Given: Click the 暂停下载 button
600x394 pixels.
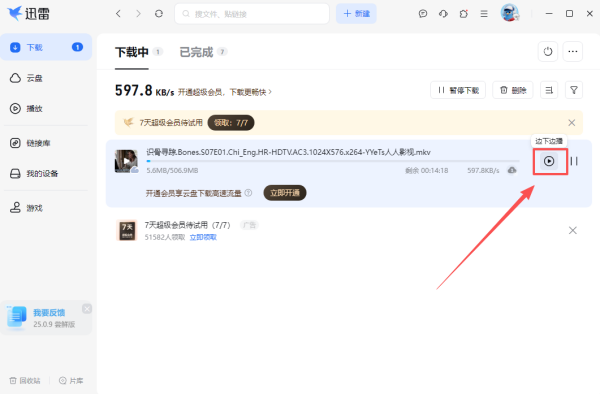Looking at the screenshot, I should [458, 90].
